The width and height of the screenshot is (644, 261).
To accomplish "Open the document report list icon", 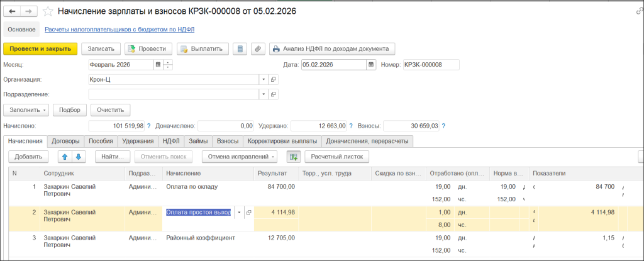I will [x=238, y=48].
